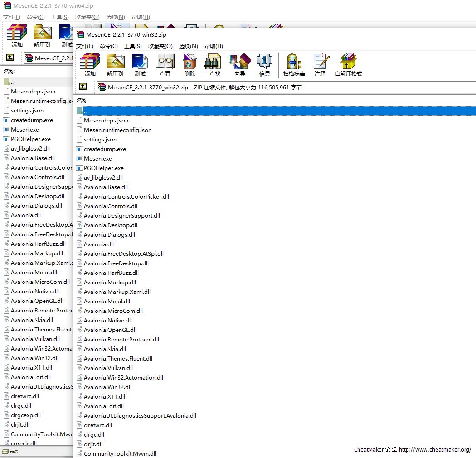Select parent folder '..' in win64 window
The width and height of the screenshot is (476, 458).
click(37, 82)
